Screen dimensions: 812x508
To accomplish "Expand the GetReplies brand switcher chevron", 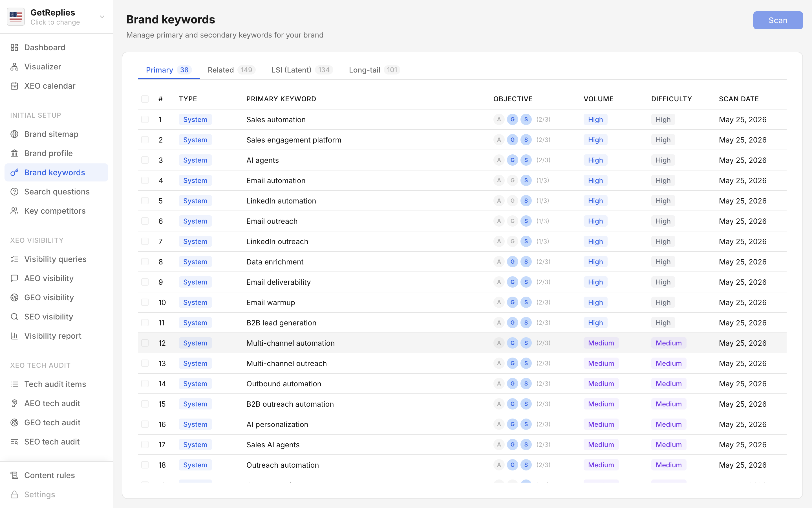I will [x=102, y=17].
